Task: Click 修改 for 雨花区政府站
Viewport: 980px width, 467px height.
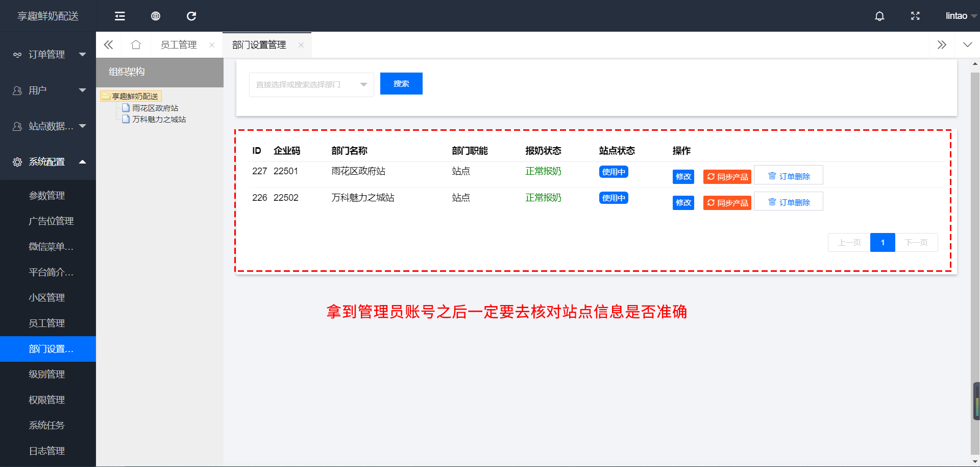Action: tap(683, 177)
